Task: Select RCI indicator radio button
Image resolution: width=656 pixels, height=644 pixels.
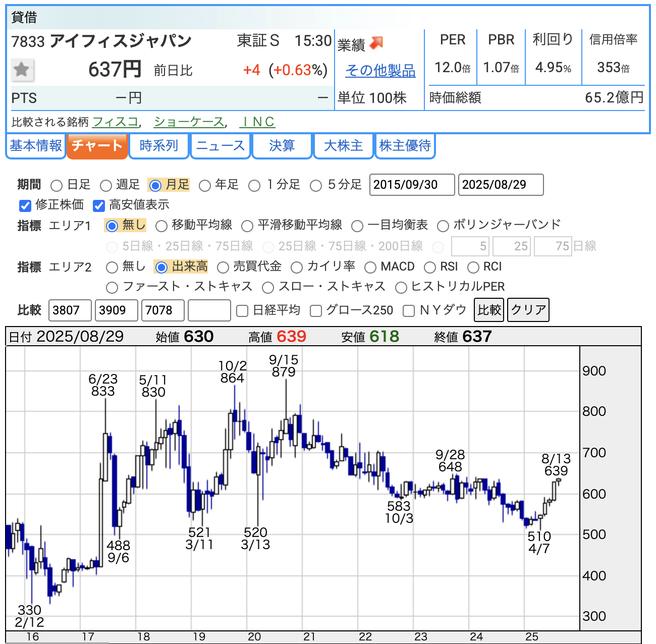Action: [x=473, y=267]
